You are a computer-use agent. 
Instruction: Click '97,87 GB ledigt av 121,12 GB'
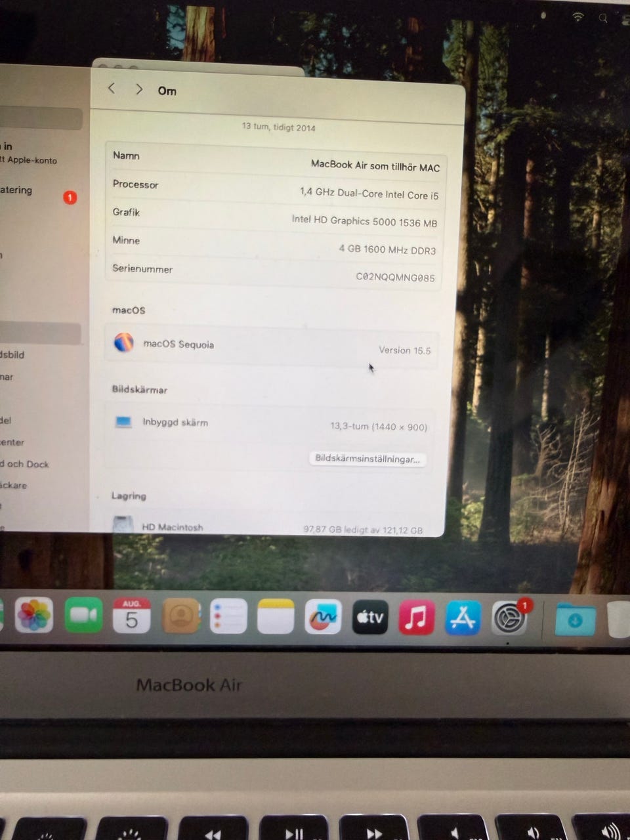[x=363, y=530]
